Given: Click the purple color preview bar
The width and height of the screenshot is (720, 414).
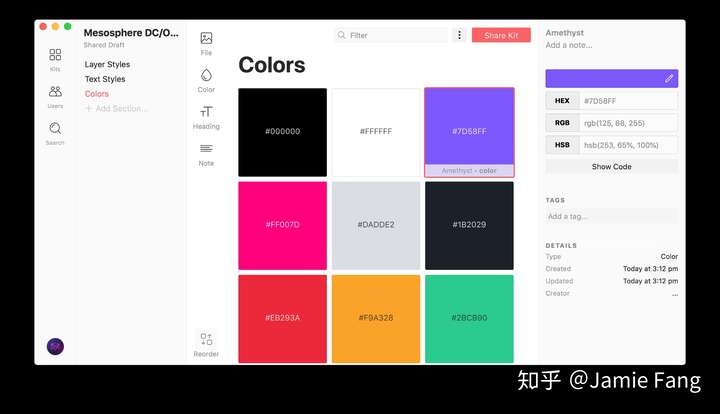Looking at the screenshot, I should [x=612, y=78].
